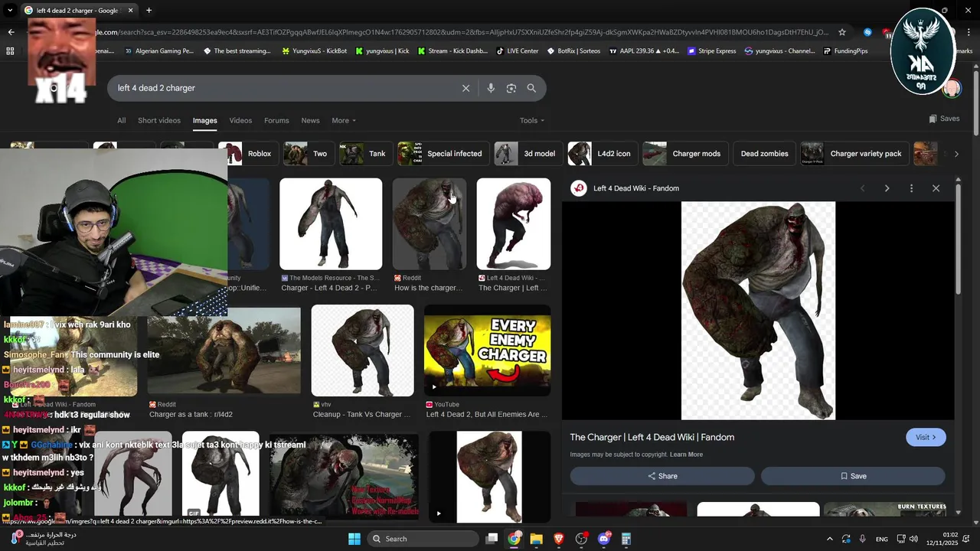The image size is (980, 551).
Task: Show hidden system tray icons
Action: (x=830, y=540)
